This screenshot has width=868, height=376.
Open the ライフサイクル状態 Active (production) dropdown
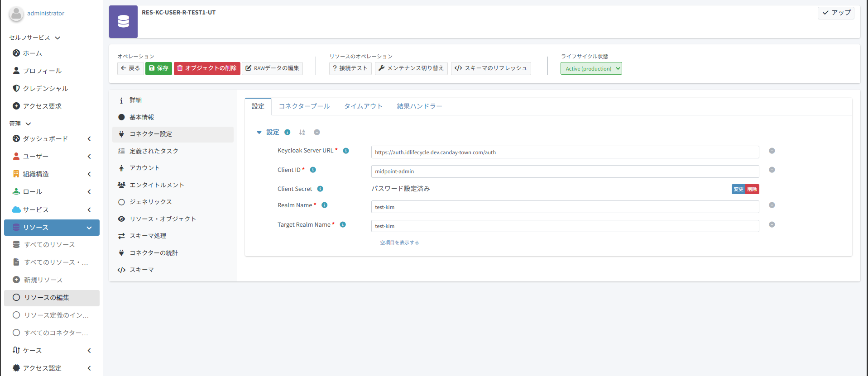click(591, 68)
